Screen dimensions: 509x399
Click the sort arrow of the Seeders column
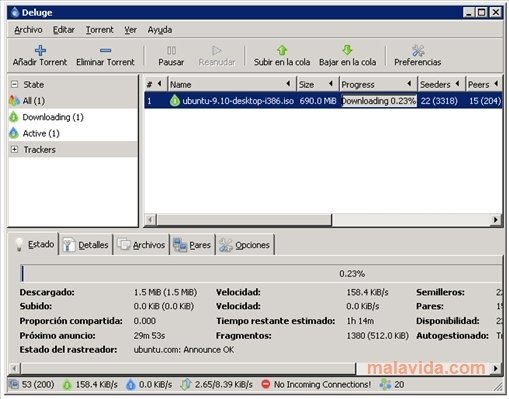point(457,84)
